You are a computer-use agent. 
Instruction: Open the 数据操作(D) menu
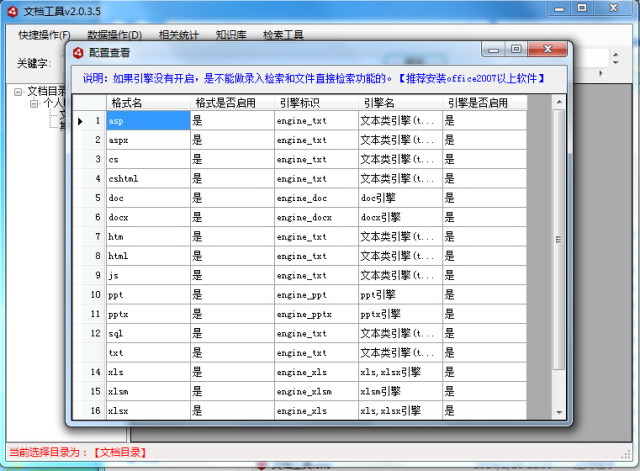[114, 35]
